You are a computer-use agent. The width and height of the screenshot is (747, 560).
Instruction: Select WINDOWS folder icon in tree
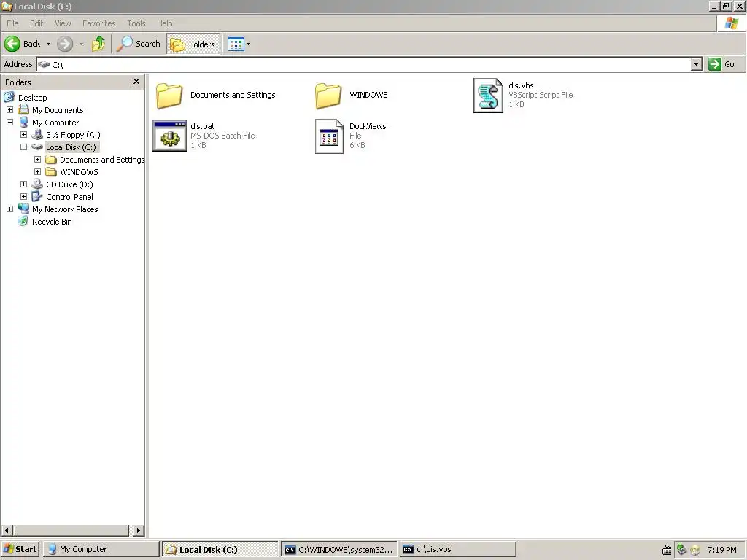pyautogui.click(x=51, y=172)
